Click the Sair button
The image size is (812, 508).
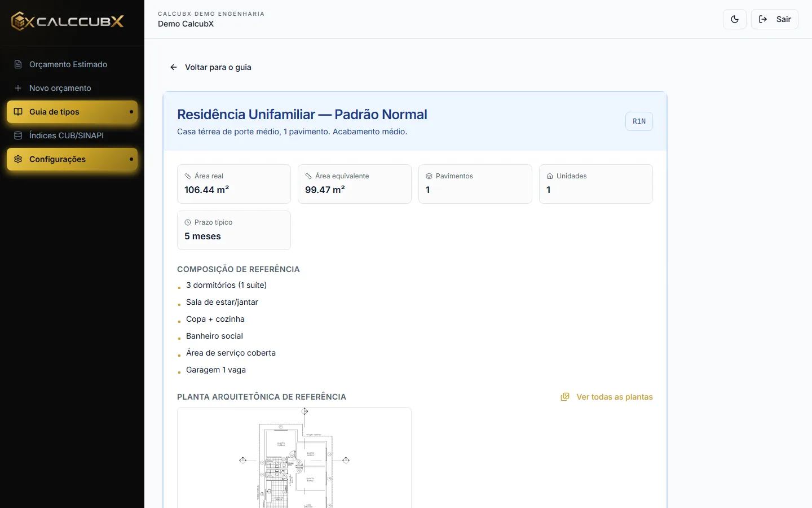coord(775,19)
